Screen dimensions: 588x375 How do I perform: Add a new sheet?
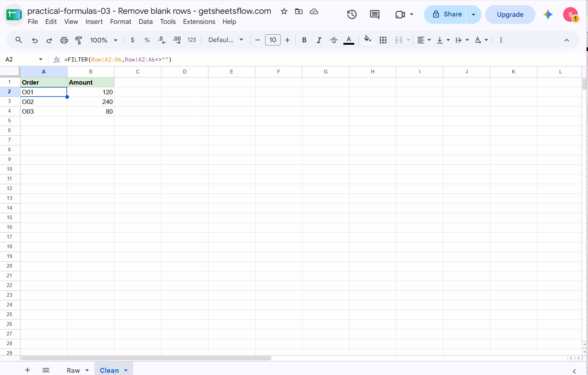pyautogui.click(x=28, y=370)
